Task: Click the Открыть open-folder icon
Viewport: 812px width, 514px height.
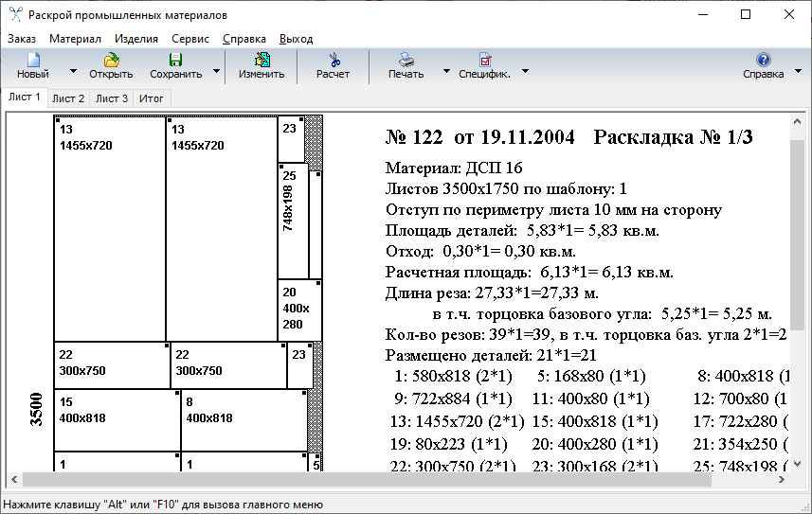Action: click(111, 60)
